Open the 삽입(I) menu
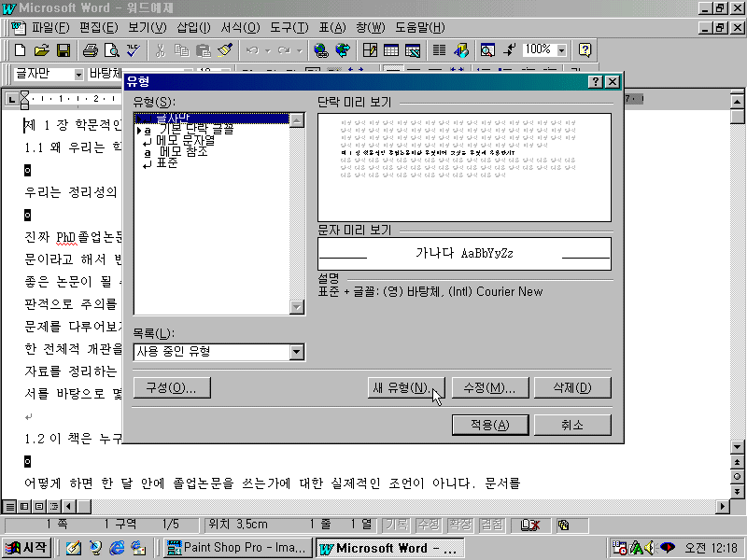747x560 pixels. [x=193, y=28]
